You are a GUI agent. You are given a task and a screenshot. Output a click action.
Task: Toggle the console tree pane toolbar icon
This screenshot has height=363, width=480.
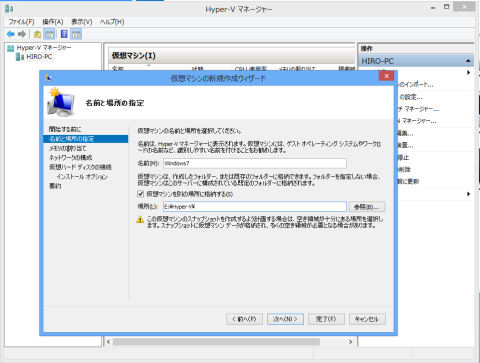49,34
